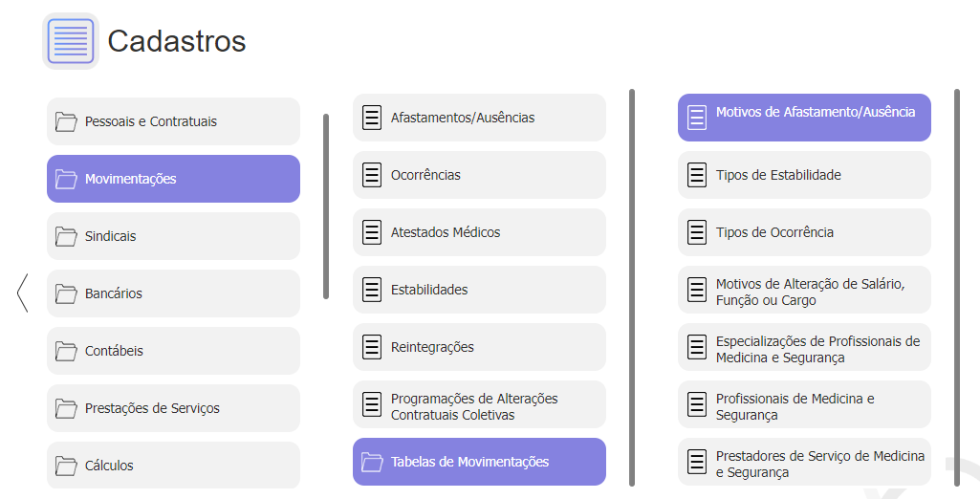The image size is (980, 499).
Task: Click folder icon on Tabelas de Movimentações
Action: [x=372, y=462]
